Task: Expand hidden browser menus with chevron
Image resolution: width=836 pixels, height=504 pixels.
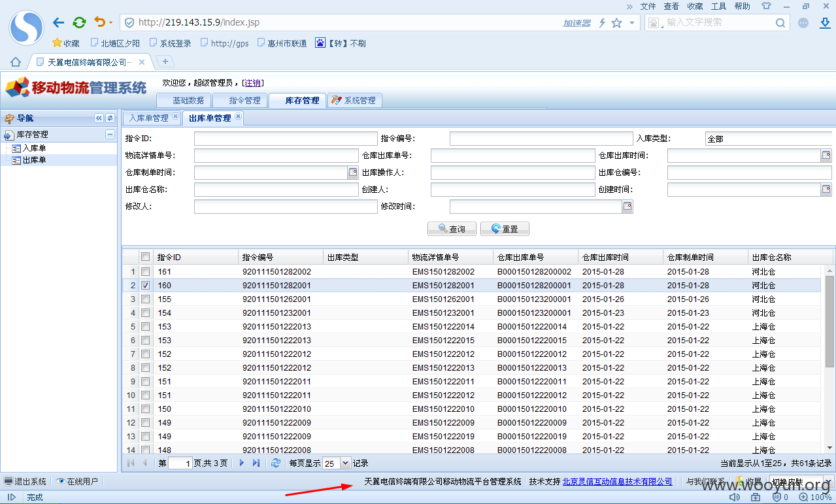Action: tap(629, 6)
